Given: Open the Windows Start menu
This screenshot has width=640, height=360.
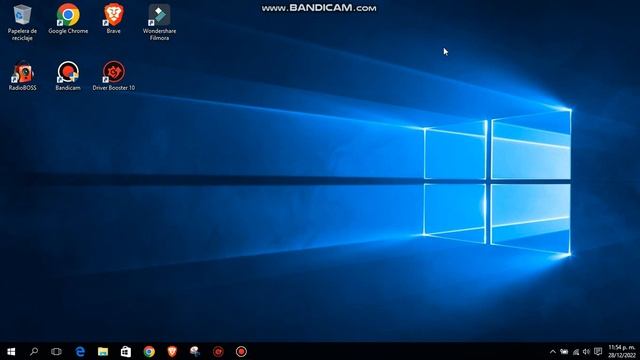Looking at the screenshot, I should (11, 351).
